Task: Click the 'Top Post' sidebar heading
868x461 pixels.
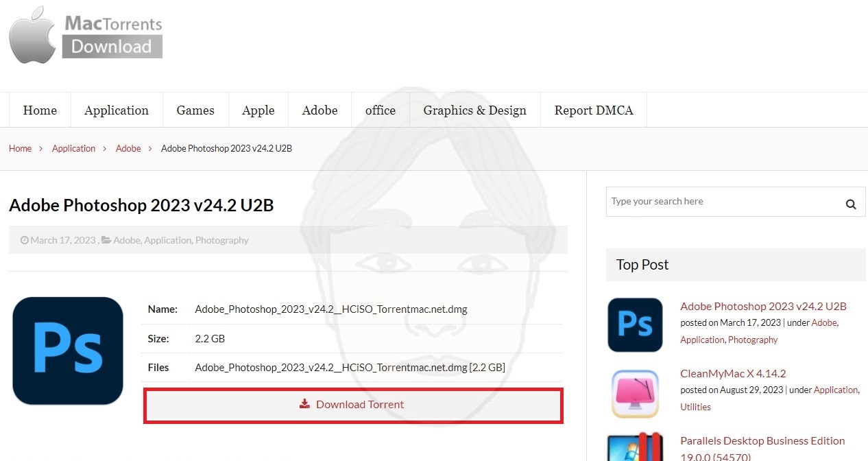Action: pos(642,265)
